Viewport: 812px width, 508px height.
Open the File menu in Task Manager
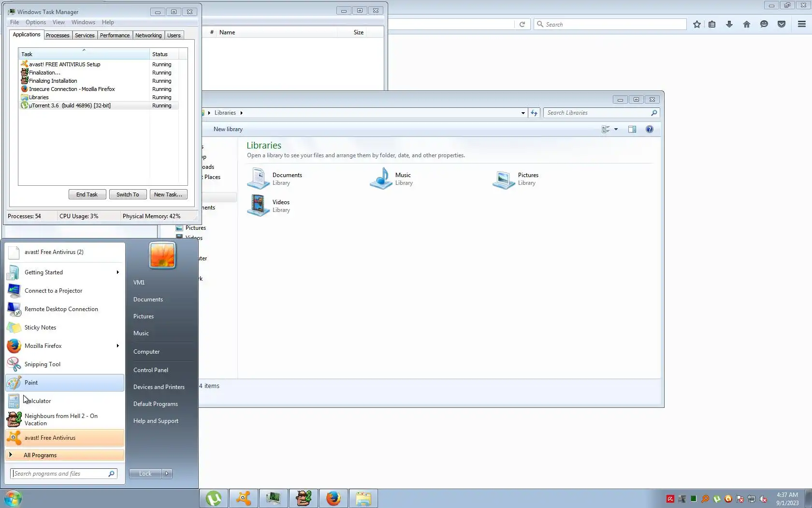point(14,22)
